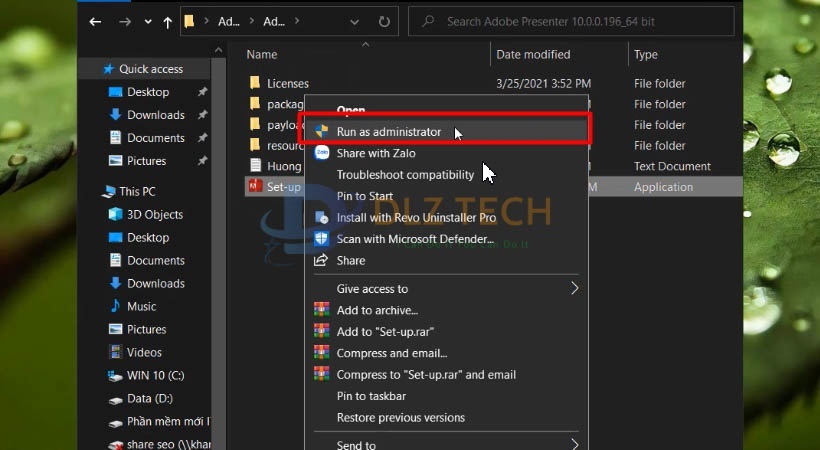This screenshot has width=820, height=450.
Task: Open pinned Downloads under Quick access
Action: (x=156, y=115)
